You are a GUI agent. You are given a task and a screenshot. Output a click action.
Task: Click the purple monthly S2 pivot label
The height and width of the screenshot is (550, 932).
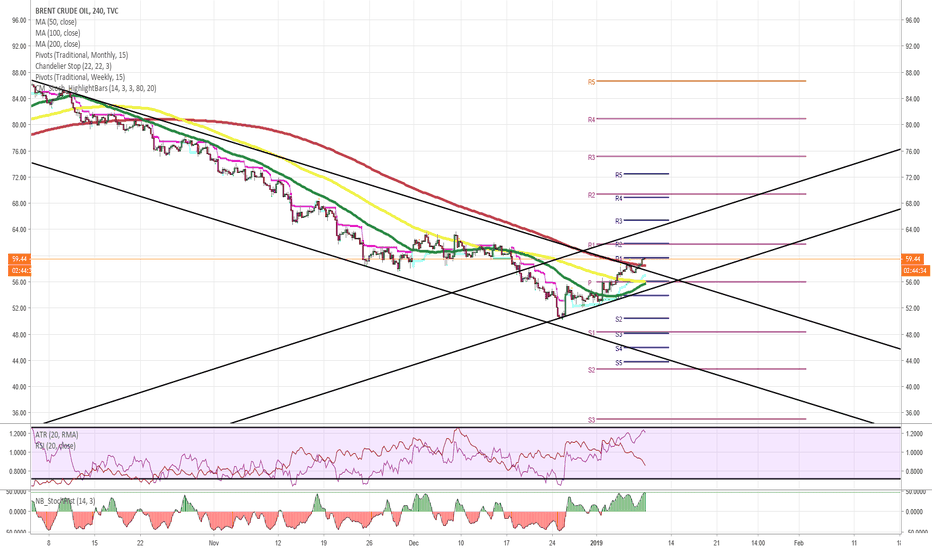point(591,370)
